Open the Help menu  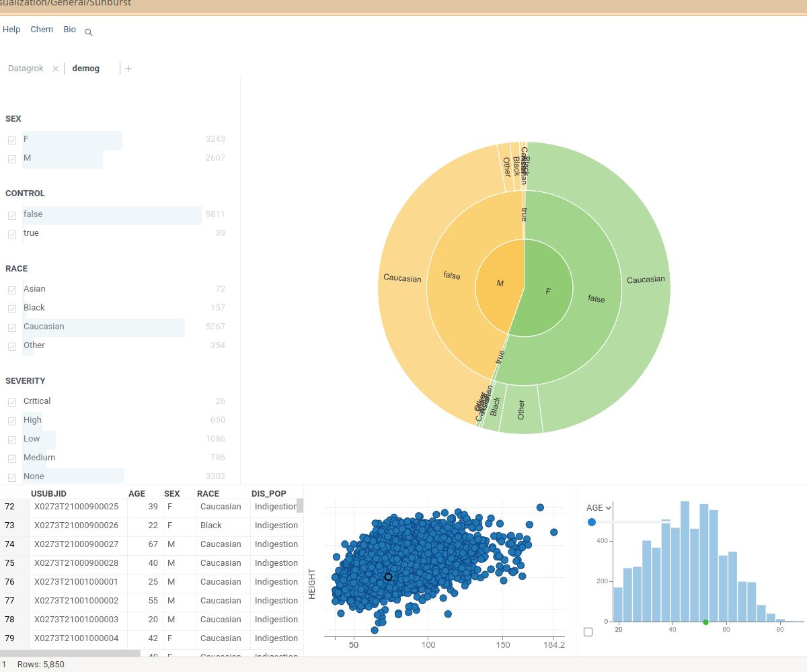[11, 30]
